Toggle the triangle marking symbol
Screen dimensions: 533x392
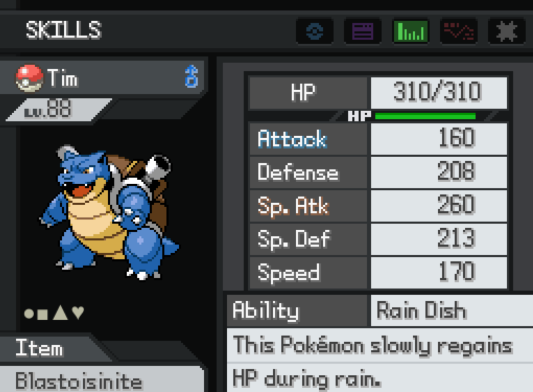click(x=60, y=313)
